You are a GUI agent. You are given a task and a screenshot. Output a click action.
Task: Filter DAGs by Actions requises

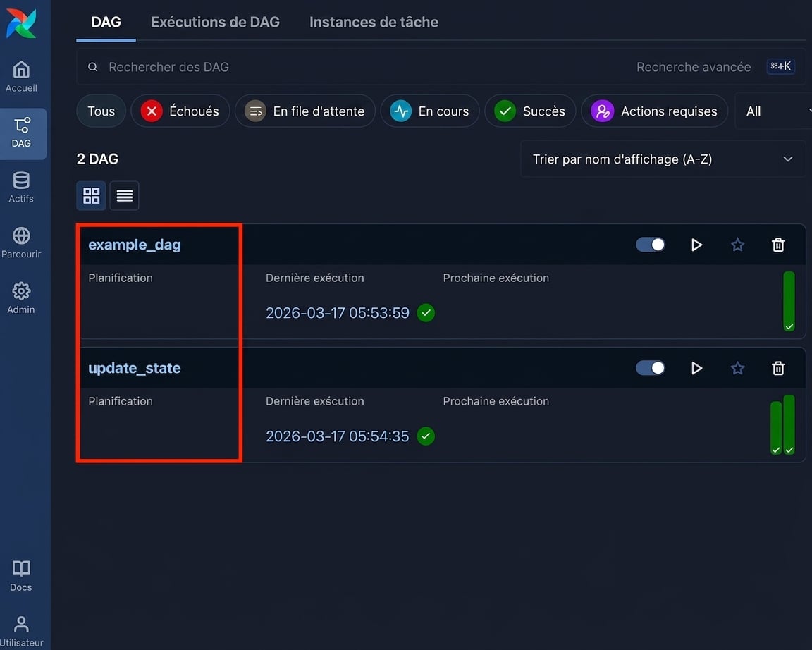(655, 111)
